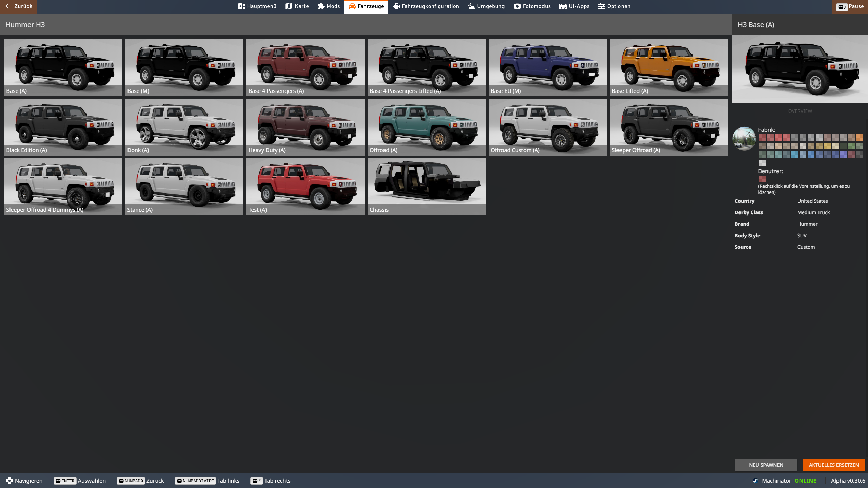Select Sleeper Offroad (A) configuration

[669, 127]
